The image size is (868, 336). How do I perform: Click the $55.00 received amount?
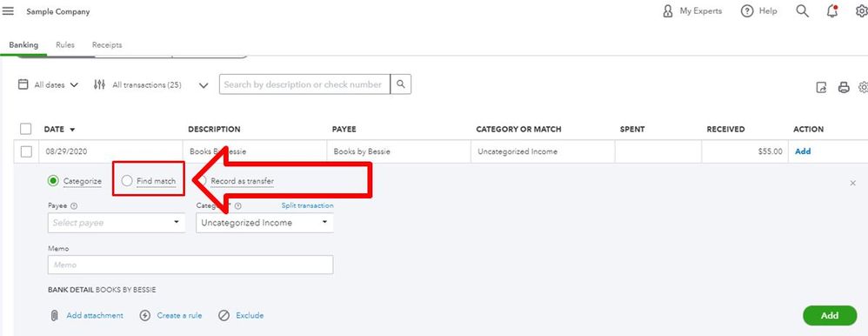tap(770, 151)
